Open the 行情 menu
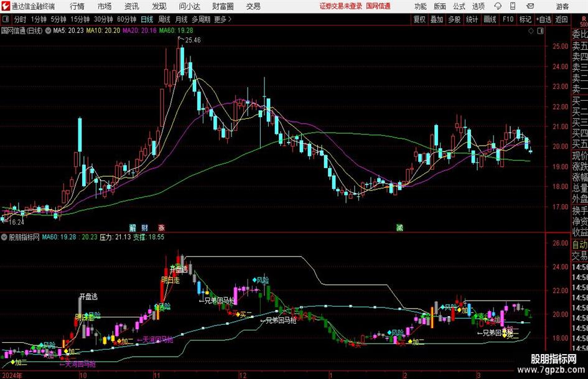 (77, 6)
